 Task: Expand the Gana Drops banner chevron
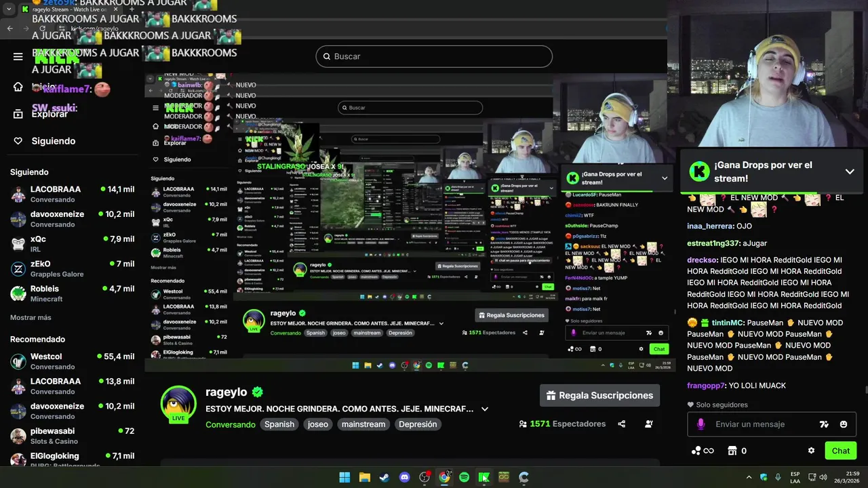pos(850,171)
